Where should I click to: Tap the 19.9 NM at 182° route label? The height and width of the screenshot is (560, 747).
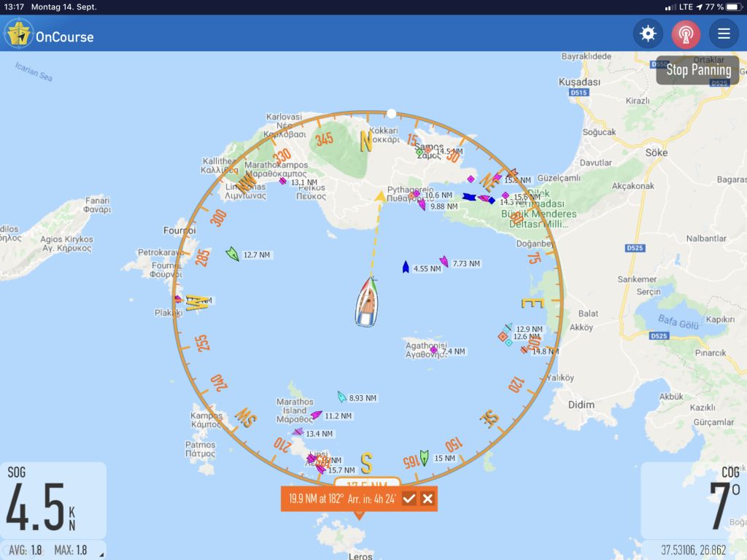click(341, 499)
